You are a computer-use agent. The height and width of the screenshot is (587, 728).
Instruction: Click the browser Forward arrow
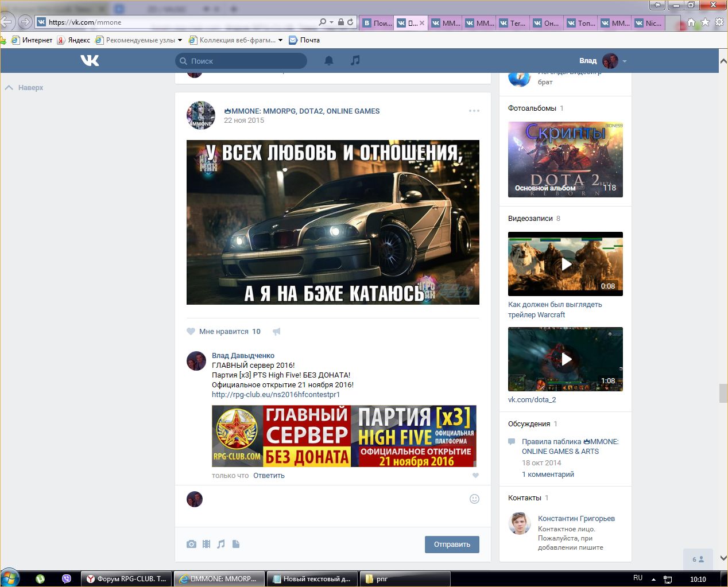pyautogui.click(x=25, y=22)
